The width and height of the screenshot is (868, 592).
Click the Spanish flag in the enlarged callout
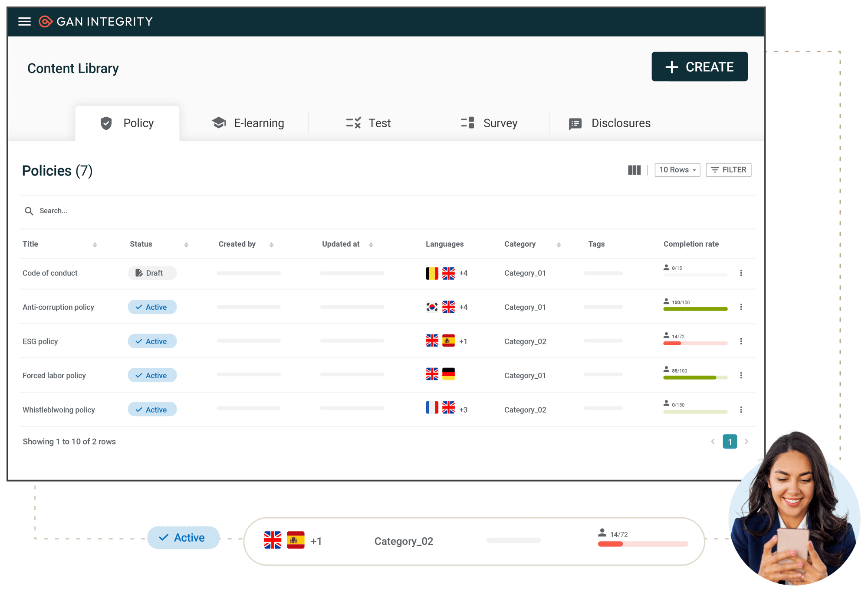coord(296,540)
